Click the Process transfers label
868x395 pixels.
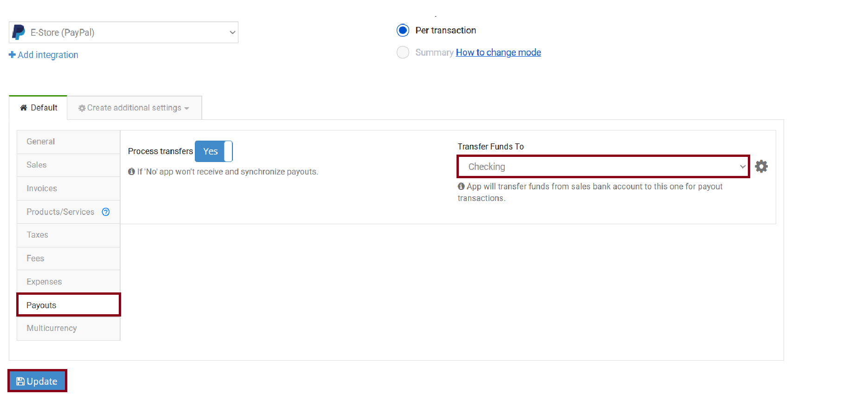(161, 151)
